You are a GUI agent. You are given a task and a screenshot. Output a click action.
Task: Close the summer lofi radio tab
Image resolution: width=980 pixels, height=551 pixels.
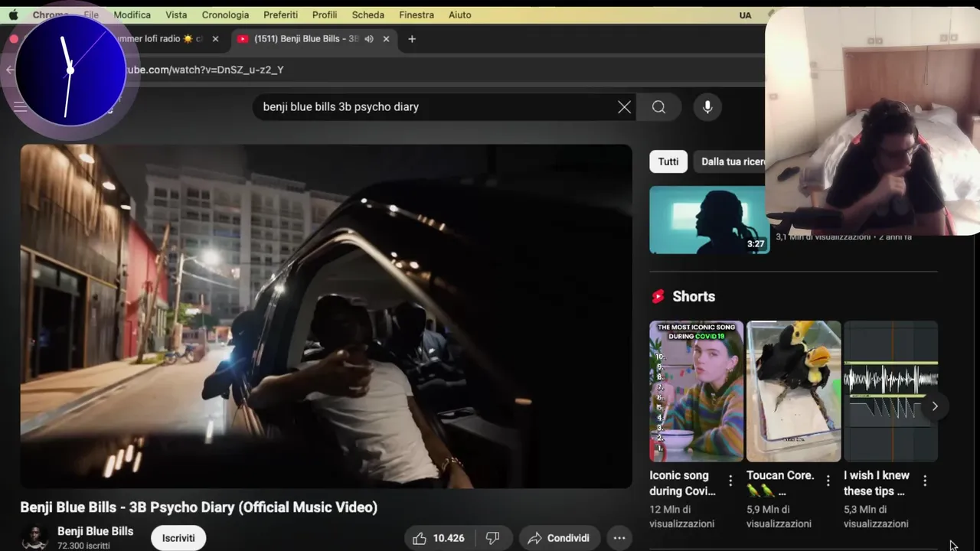[215, 39]
